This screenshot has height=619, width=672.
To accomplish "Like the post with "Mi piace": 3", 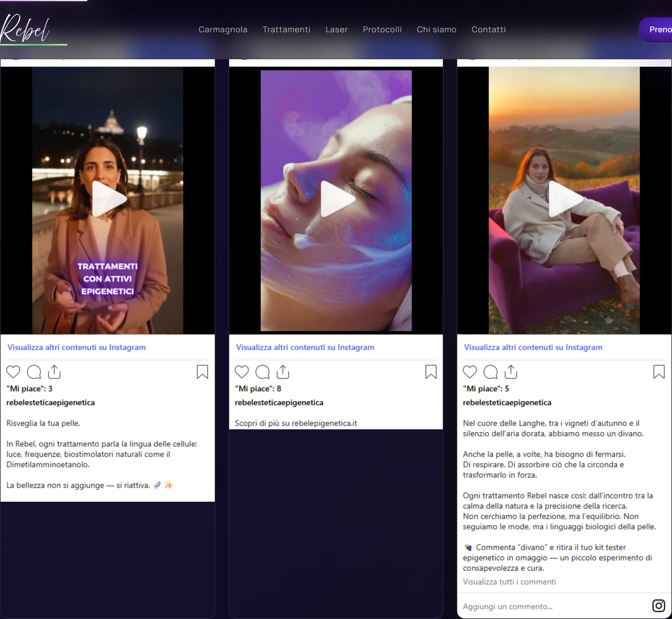I will click(13, 372).
